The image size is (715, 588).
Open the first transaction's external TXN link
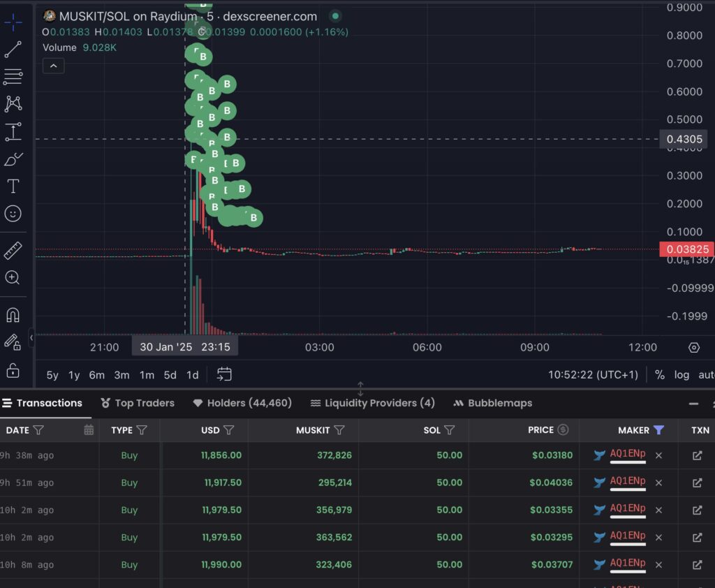click(x=696, y=455)
